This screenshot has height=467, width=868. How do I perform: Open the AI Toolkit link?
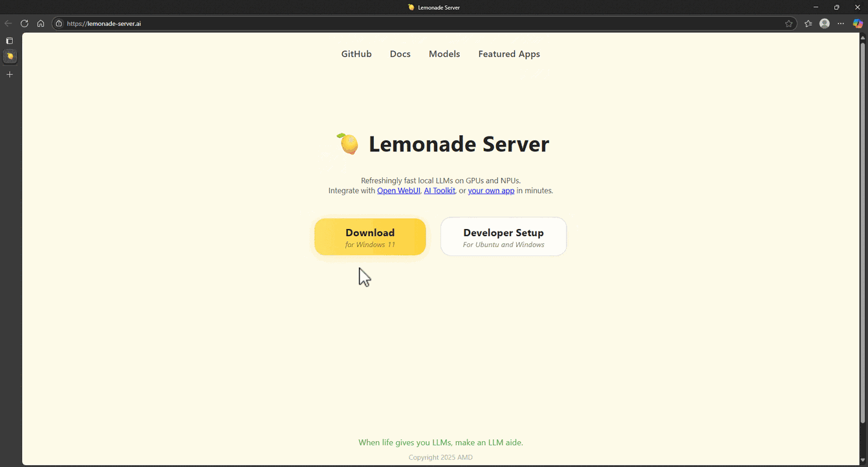pos(439,190)
